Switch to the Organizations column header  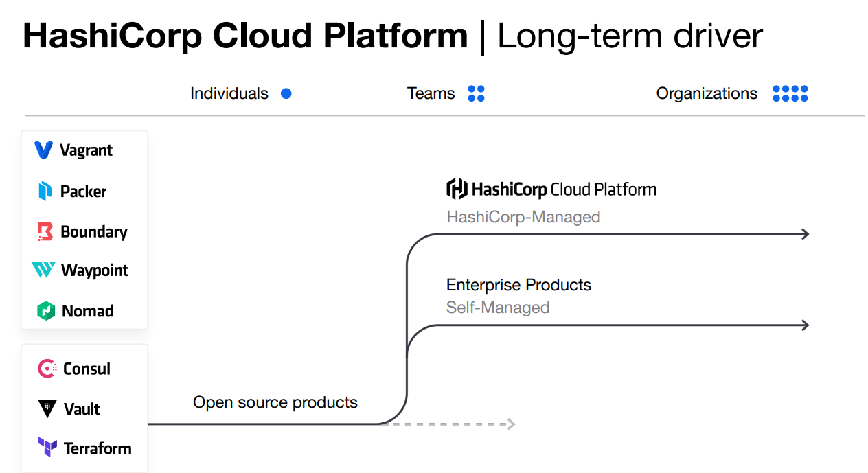[707, 93]
